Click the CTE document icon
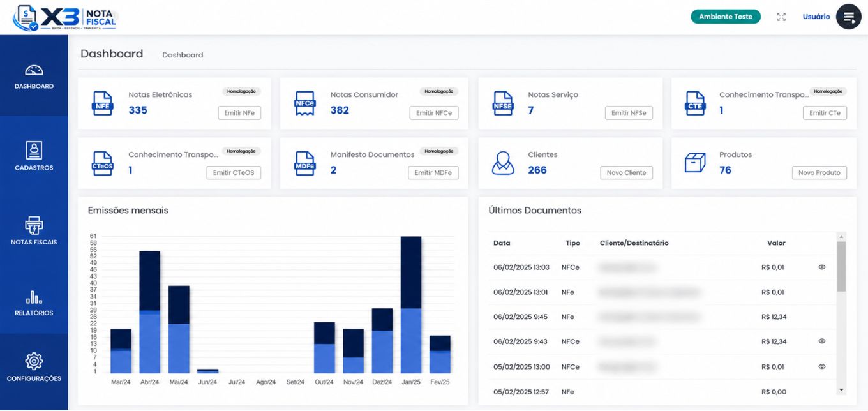Screen dimensions: 868x411 (x=695, y=103)
